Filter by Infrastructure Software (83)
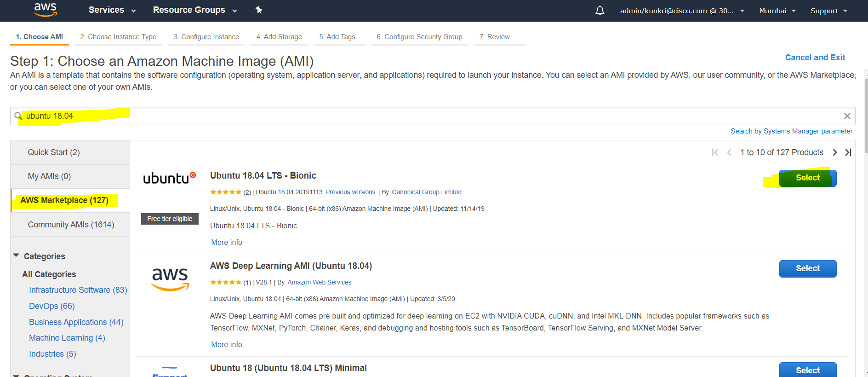Viewport: 868px width, 377px height. tap(78, 290)
